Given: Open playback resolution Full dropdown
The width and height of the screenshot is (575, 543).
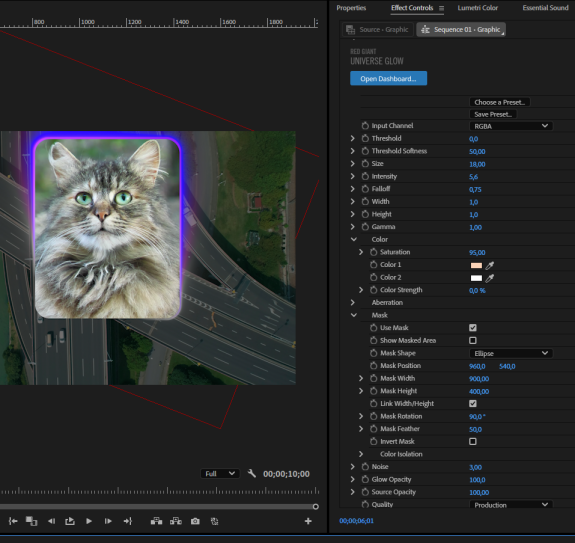Looking at the screenshot, I should click(220, 473).
